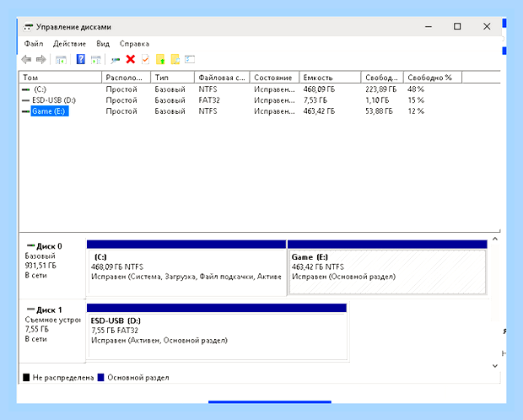Open the Действие menu
The height and width of the screenshot is (420, 523).
[69, 44]
